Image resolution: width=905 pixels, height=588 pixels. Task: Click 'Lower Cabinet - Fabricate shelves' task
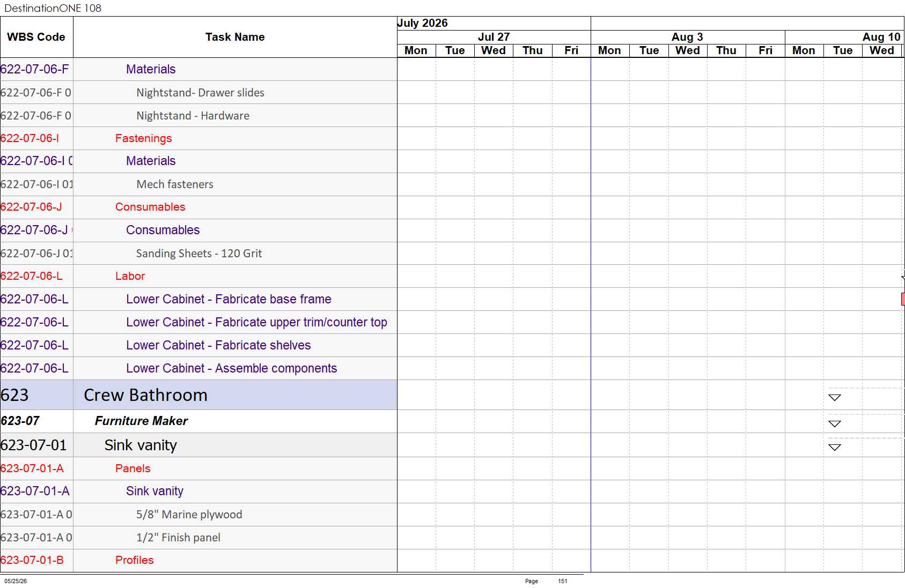coord(218,345)
